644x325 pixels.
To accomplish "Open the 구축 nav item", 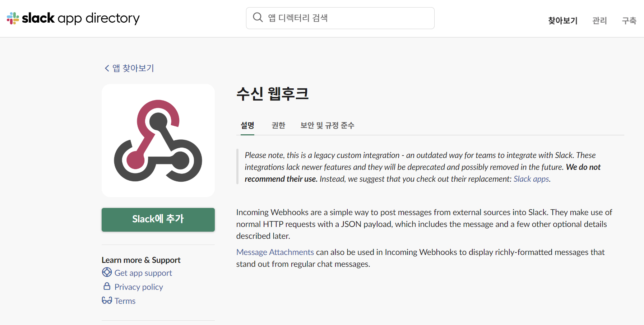I will 629,21.
